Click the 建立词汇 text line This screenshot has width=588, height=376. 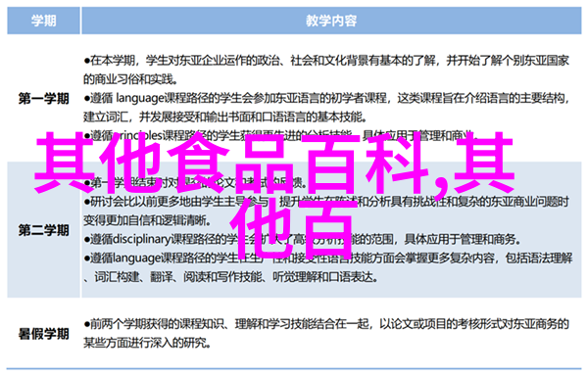click(224, 117)
